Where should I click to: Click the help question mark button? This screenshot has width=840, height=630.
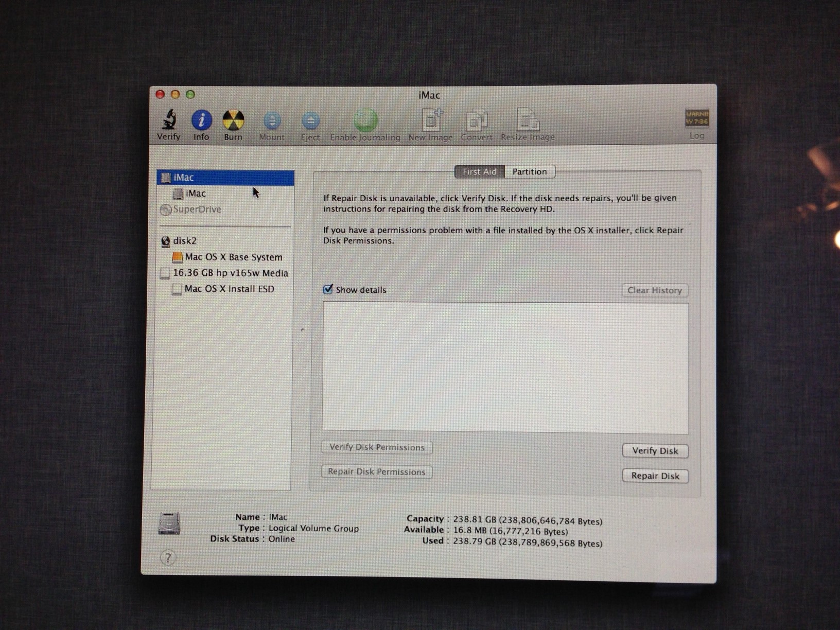pyautogui.click(x=168, y=557)
